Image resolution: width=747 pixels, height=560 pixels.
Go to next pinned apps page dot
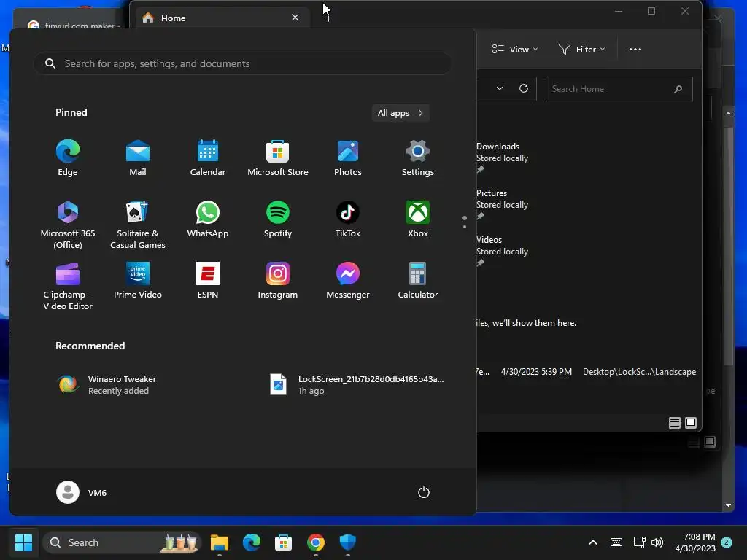click(x=465, y=227)
